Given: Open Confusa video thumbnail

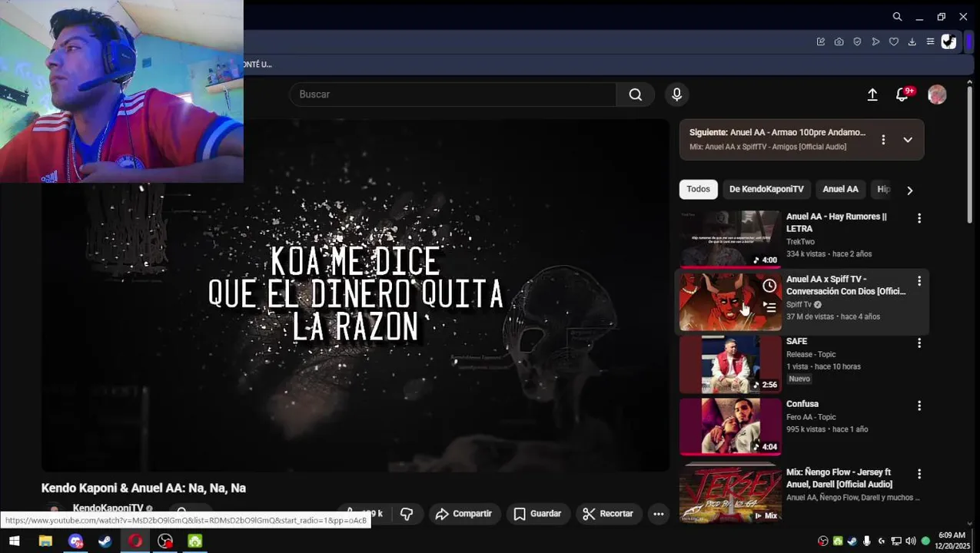Looking at the screenshot, I should tap(730, 426).
